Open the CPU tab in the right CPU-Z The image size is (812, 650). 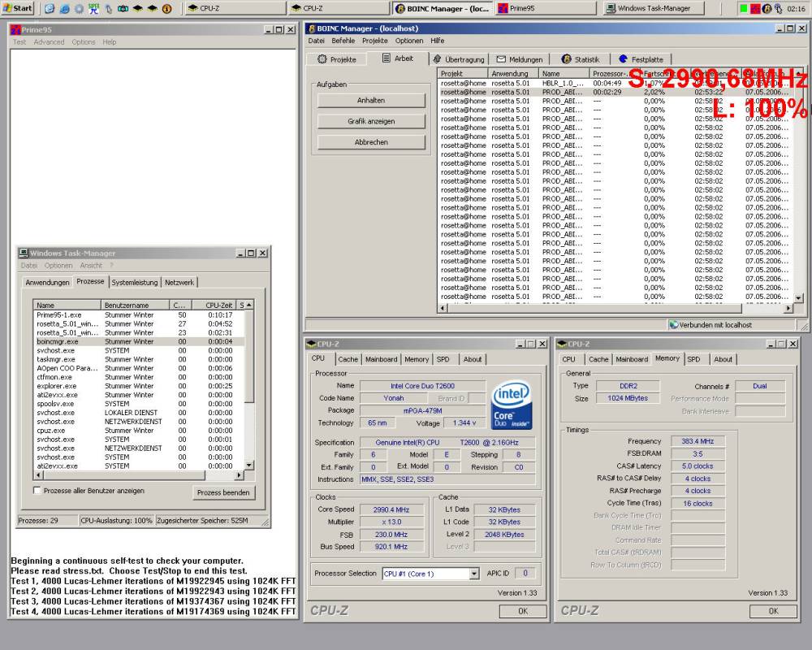[568, 358]
